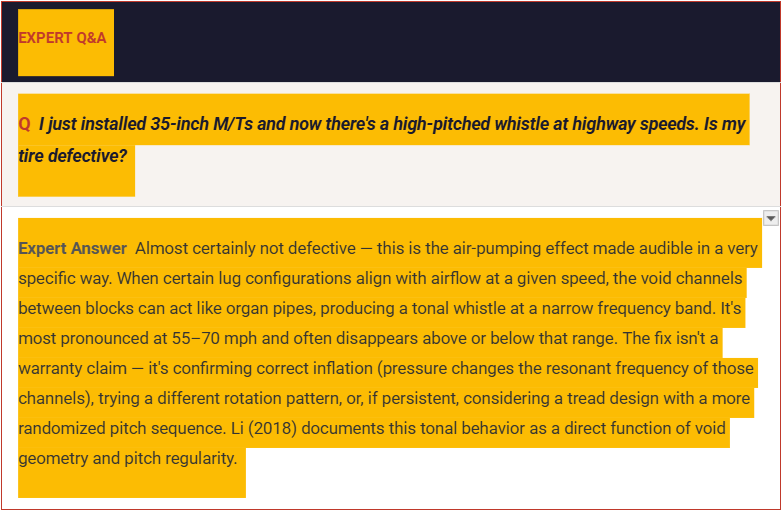This screenshot has width=782, height=512.
Task: Click the EXPERT Q&A header label
Action: [x=62, y=38]
